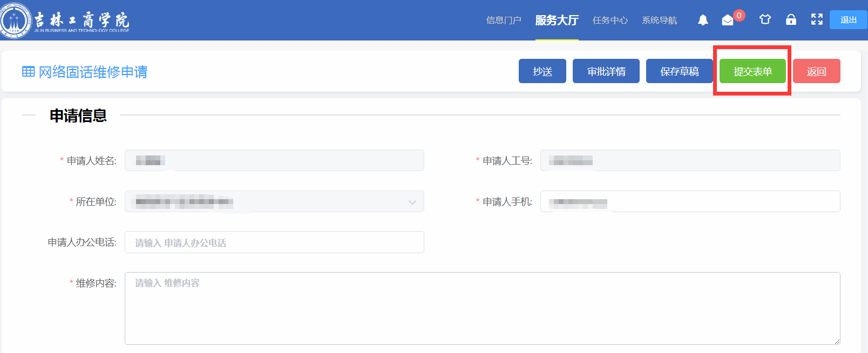Open the 系统导航 menu item
The width and height of the screenshot is (868, 353).
pos(659,20)
